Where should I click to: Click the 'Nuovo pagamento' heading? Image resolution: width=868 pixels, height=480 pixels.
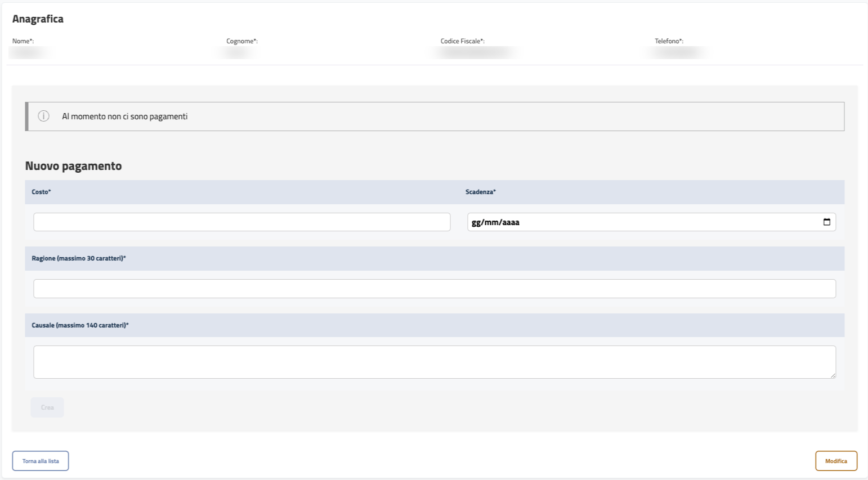click(73, 166)
